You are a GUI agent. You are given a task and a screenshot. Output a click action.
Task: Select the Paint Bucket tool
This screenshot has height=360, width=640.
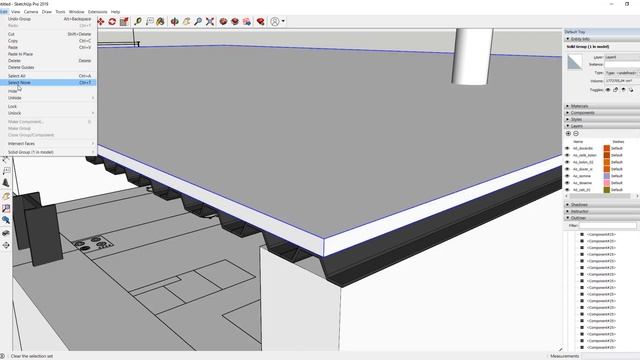tap(160, 22)
